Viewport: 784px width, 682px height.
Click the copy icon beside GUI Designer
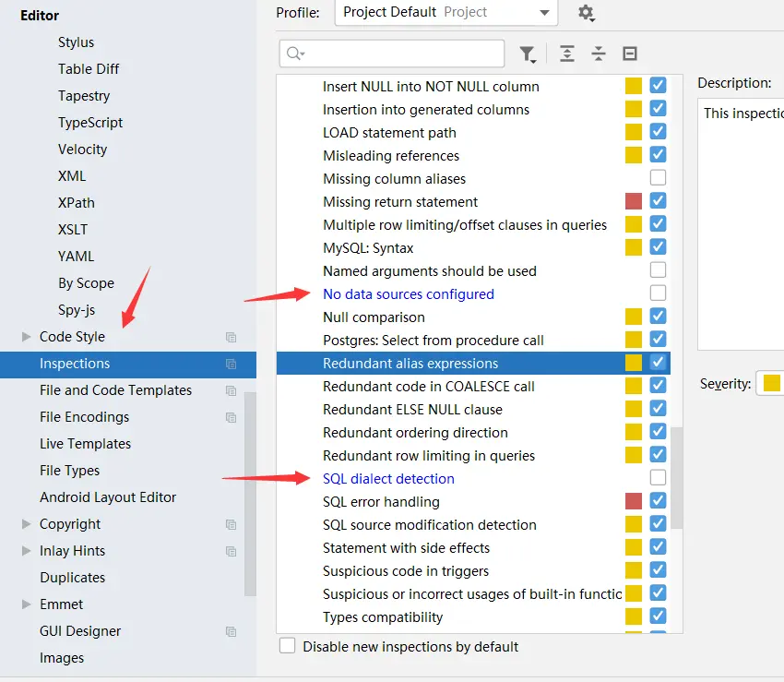pyautogui.click(x=231, y=632)
